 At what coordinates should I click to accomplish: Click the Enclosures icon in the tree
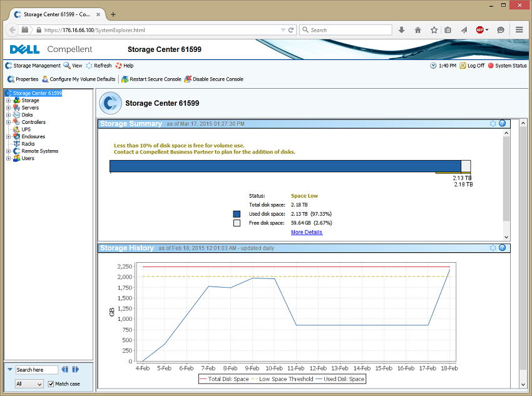pos(17,136)
